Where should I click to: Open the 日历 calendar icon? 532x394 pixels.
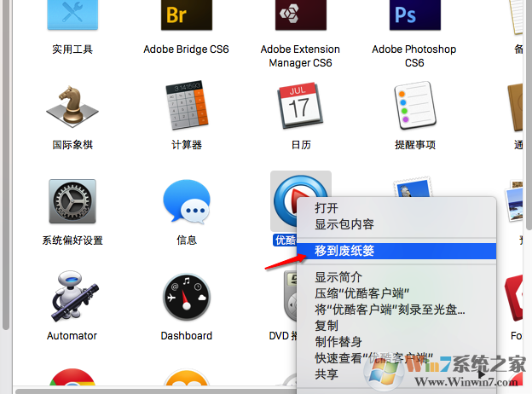pos(300,107)
